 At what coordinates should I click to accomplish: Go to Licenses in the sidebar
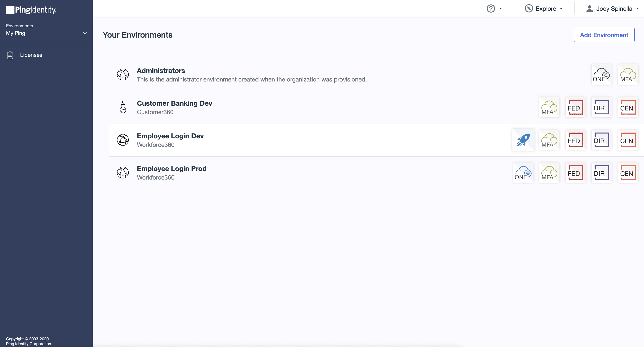tap(31, 55)
